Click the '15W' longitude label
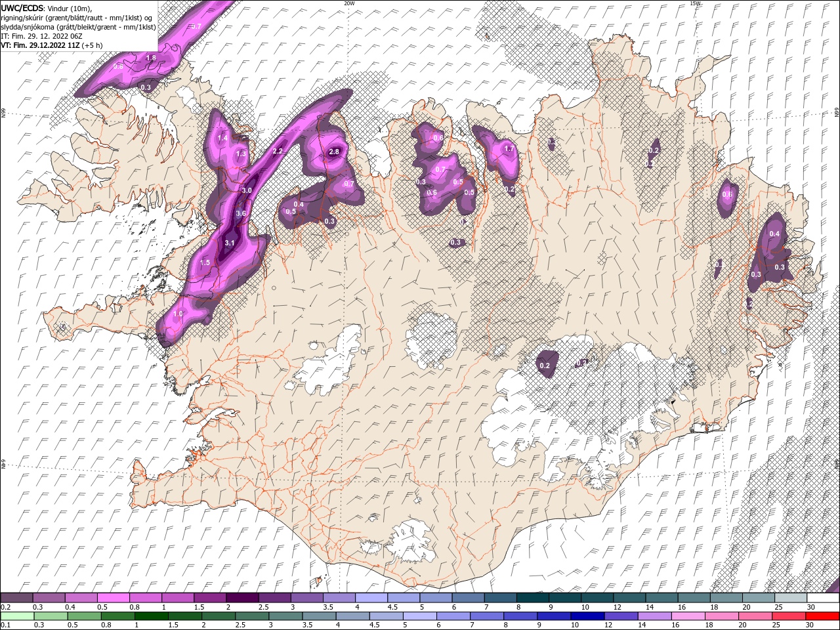840x630 pixels. tap(695, 3)
